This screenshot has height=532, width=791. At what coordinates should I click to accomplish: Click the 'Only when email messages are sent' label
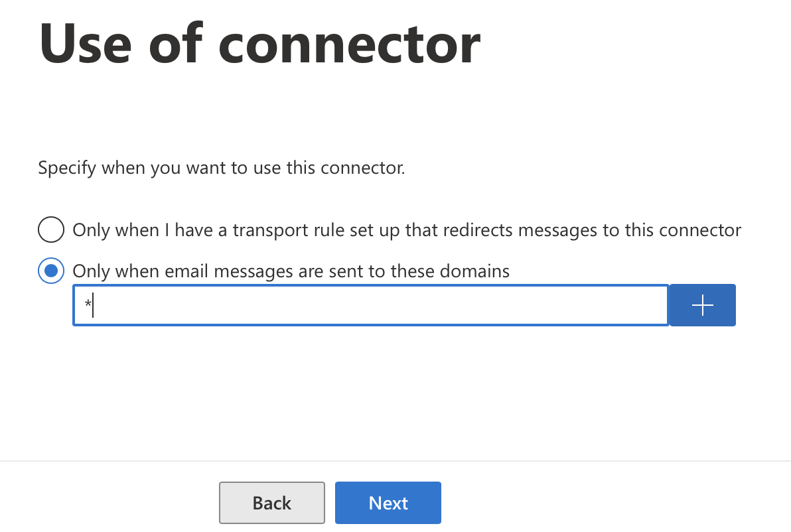point(291,271)
